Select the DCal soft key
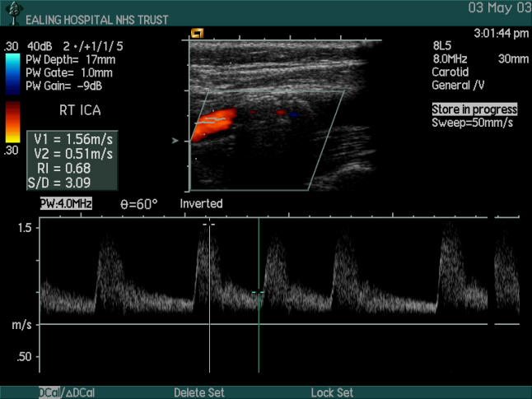The width and height of the screenshot is (532, 399). pos(49,392)
